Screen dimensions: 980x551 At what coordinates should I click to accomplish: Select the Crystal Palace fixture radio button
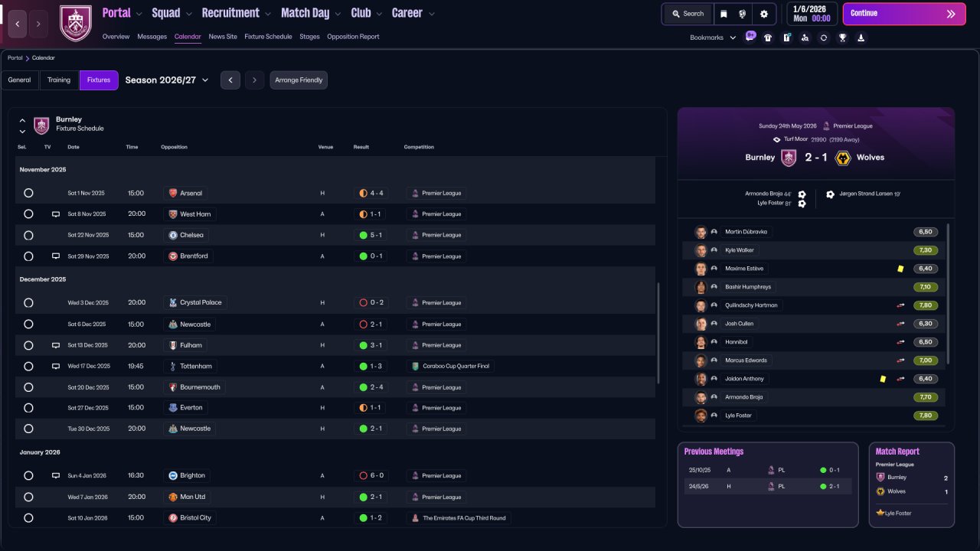coord(28,303)
